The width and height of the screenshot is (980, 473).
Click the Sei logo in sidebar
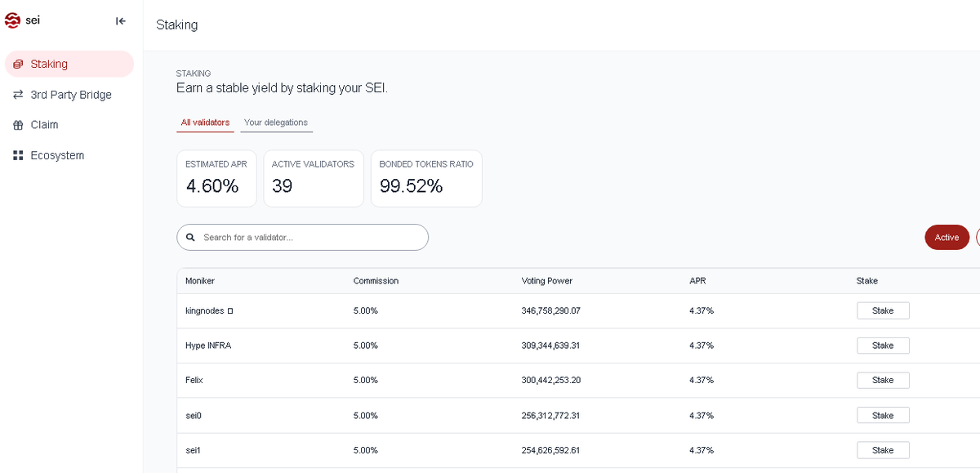22,21
